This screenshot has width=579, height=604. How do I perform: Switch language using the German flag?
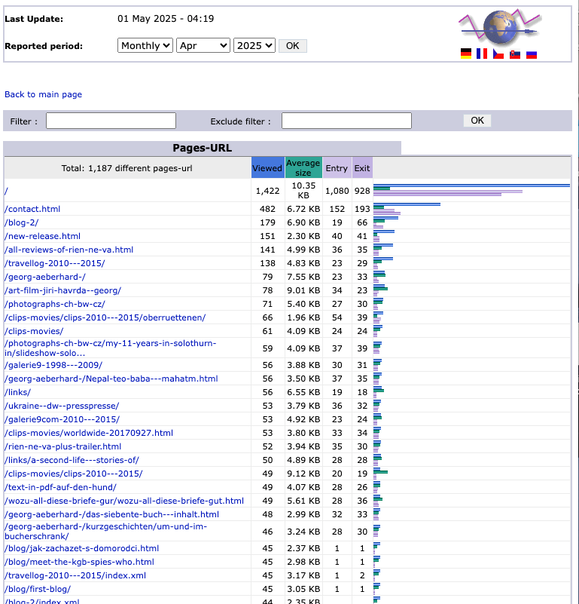tap(466, 54)
